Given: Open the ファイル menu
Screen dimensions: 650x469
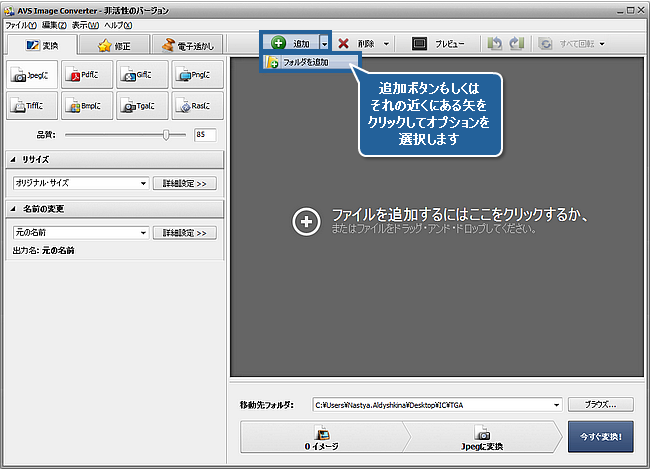Looking at the screenshot, I should click(x=21, y=25).
